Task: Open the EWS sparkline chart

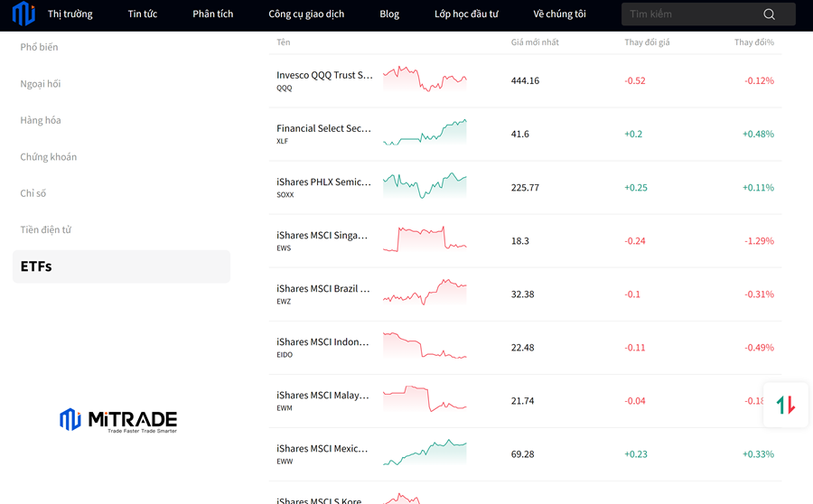Action: [x=425, y=240]
